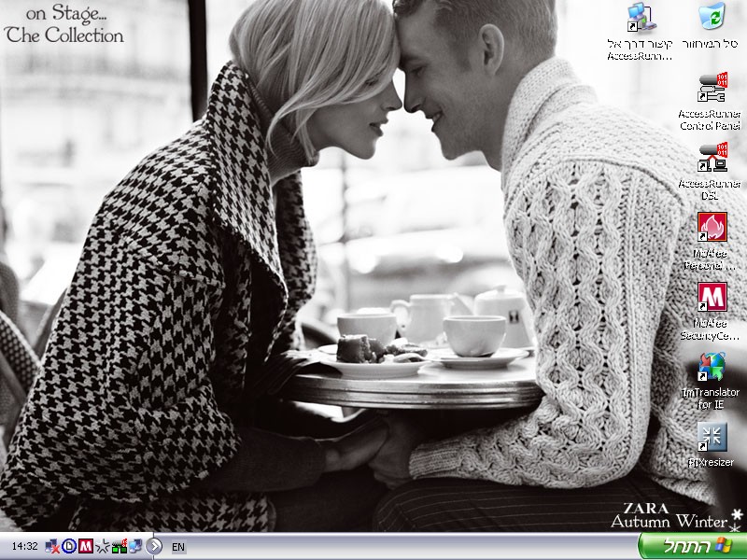Open the EN language bar indicator
The image size is (747, 560).
point(177,546)
